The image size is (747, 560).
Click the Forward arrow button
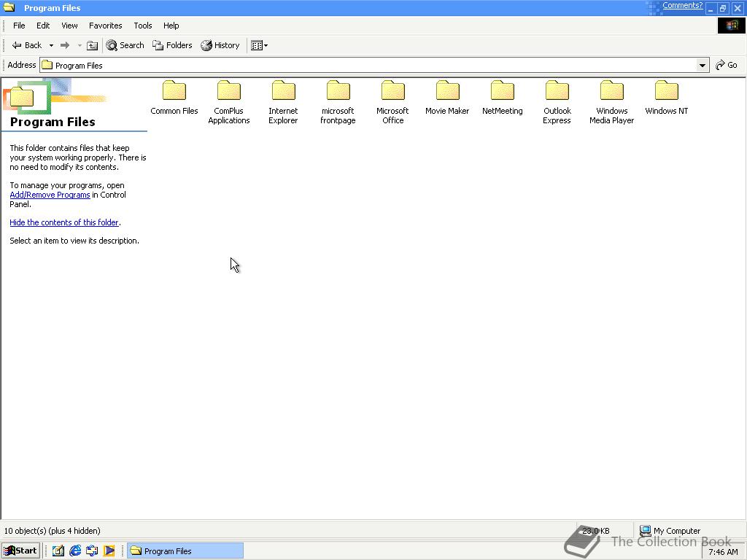pyautogui.click(x=65, y=45)
